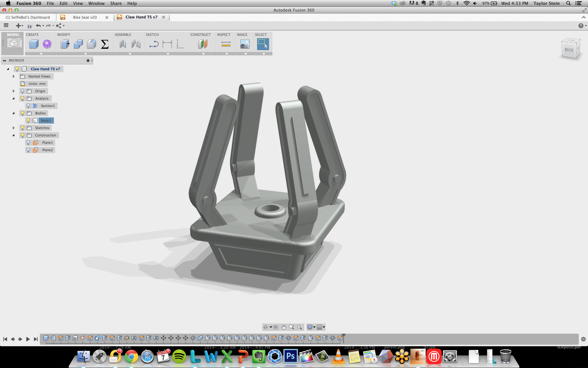The width and height of the screenshot is (588, 368).
Task: Toggle the Bodies folder visibility bulb
Action: [22, 113]
